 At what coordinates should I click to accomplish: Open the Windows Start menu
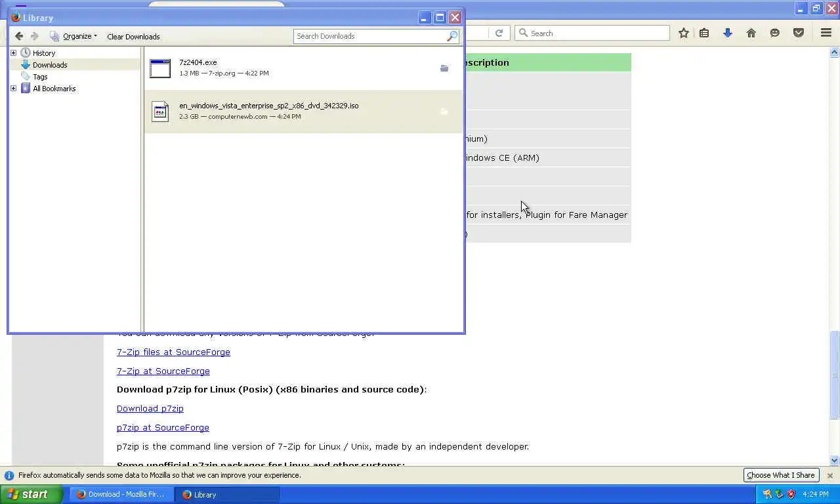tap(31, 495)
